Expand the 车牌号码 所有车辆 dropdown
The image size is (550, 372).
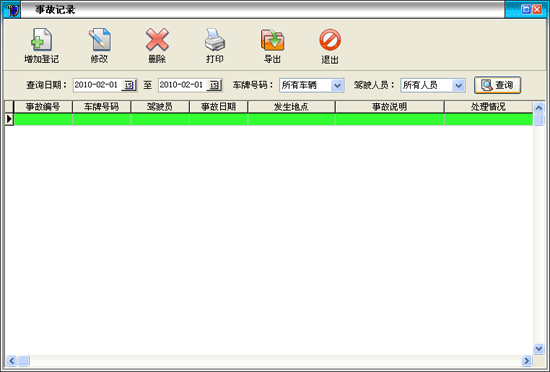337,86
